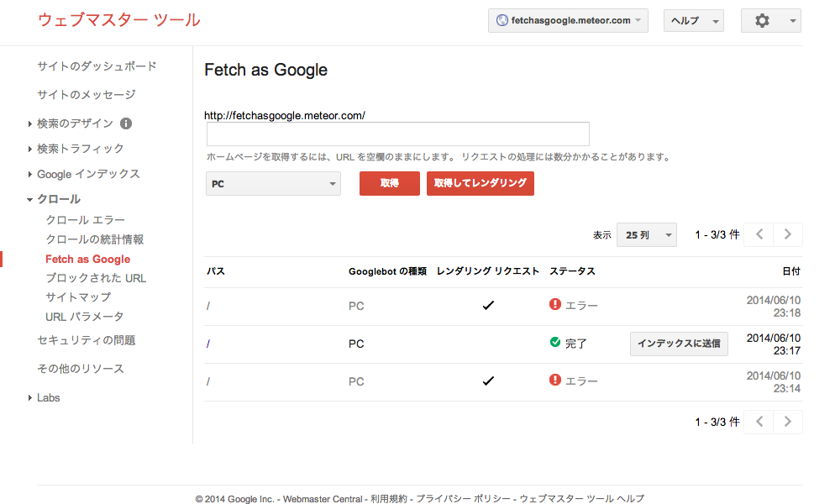Open the Webmaster Central footer link

(323, 499)
